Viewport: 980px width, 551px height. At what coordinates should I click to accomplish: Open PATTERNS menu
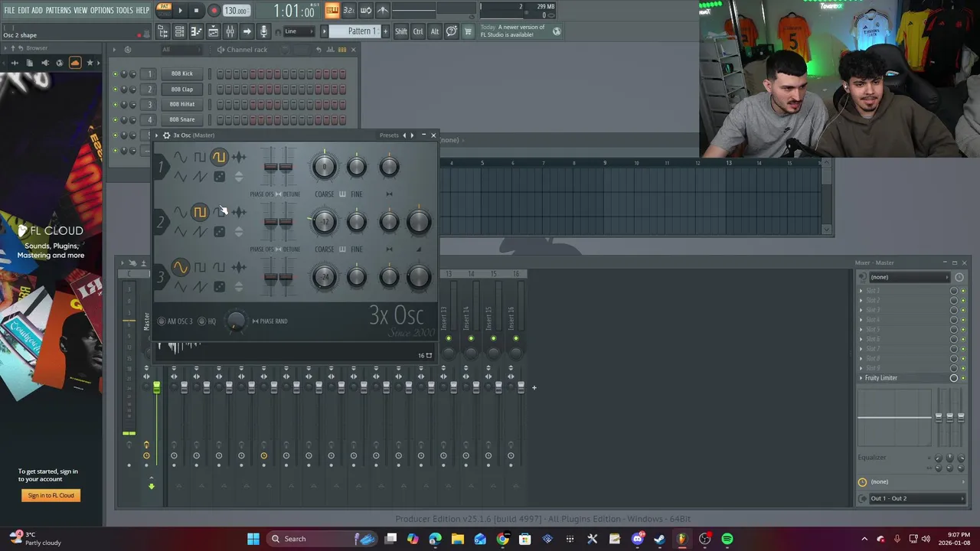[x=58, y=10]
